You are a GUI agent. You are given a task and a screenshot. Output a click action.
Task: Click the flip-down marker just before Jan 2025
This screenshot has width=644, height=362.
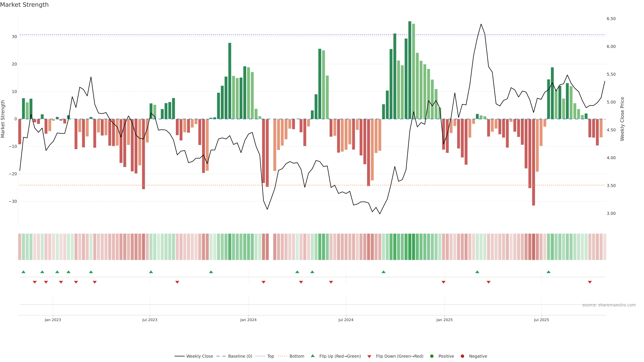click(x=443, y=282)
